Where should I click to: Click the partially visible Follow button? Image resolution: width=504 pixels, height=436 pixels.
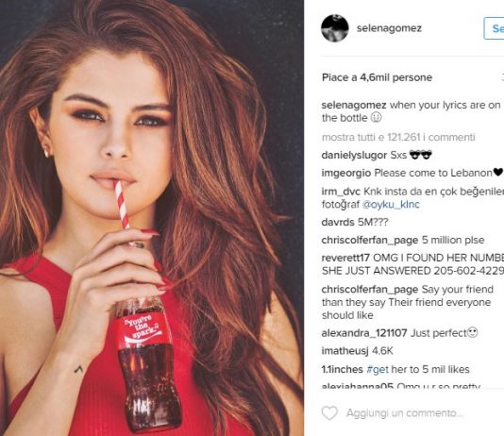coord(494,28)
